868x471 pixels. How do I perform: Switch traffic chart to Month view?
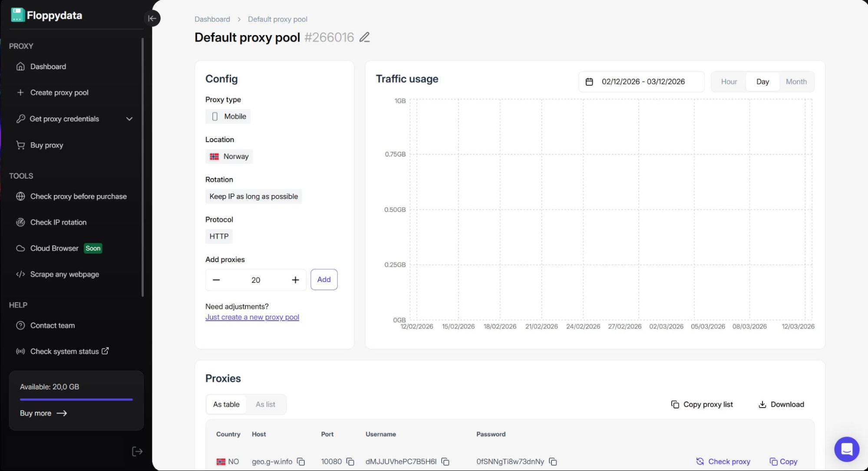coord(796,82)
